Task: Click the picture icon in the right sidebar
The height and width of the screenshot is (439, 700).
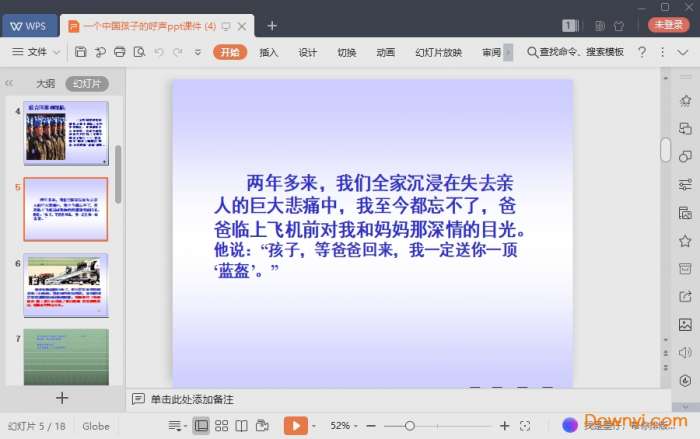Action: click(x=685, y=324)
